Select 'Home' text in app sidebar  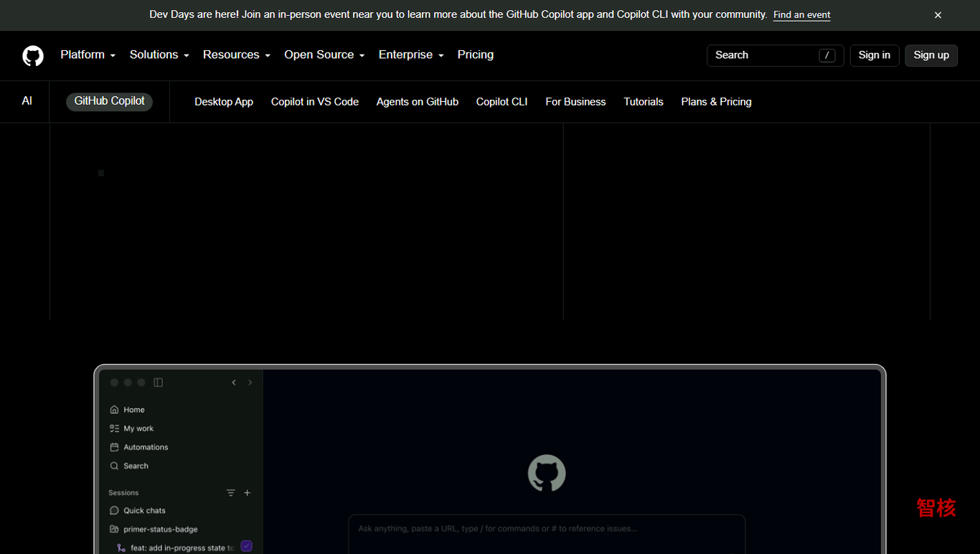tap(134, 410)
